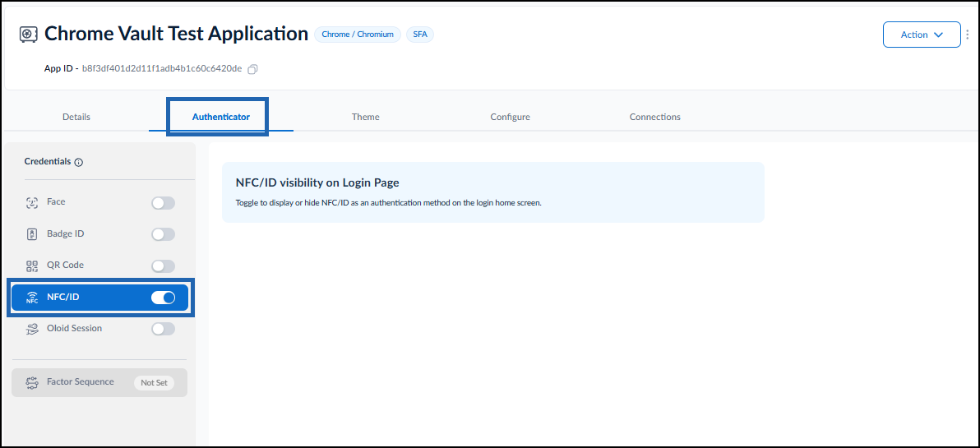This screenshot has width=980, height=448.
Task: Click the Factor Sequence icon
Action: pyautogui.click(x=32, y=382)
